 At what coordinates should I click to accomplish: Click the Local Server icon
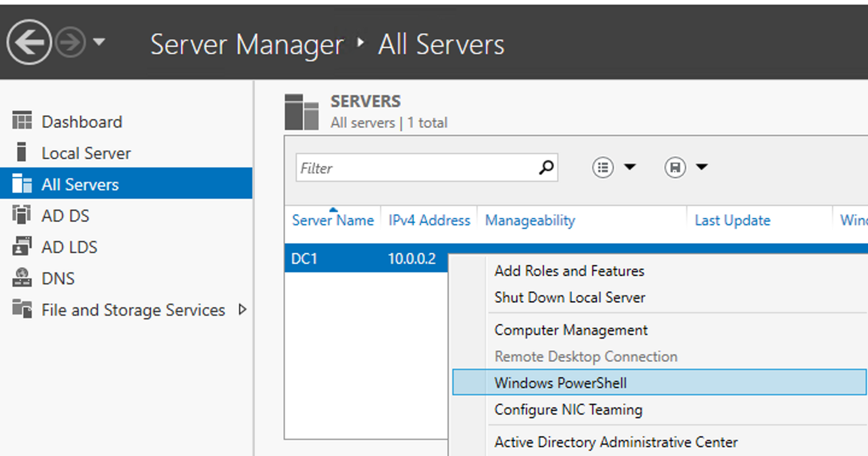21,152
